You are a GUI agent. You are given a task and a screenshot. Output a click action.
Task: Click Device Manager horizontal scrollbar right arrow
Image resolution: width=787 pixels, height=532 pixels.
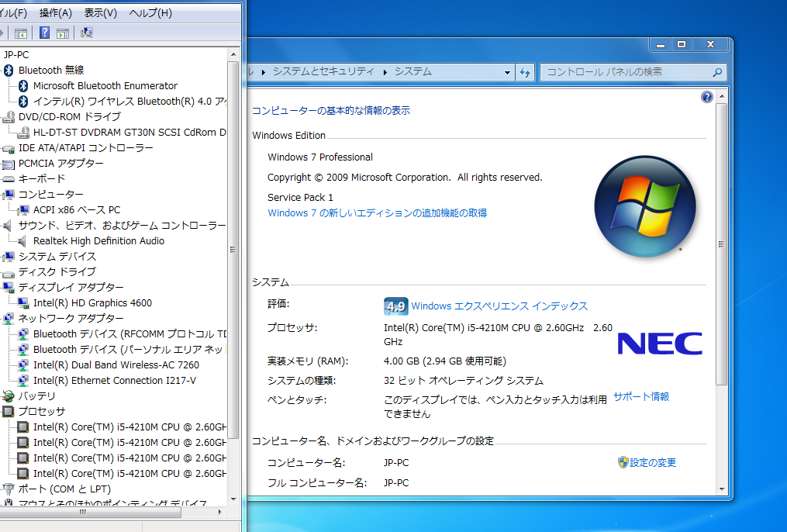pyautogui.click(x=220, y=513)
